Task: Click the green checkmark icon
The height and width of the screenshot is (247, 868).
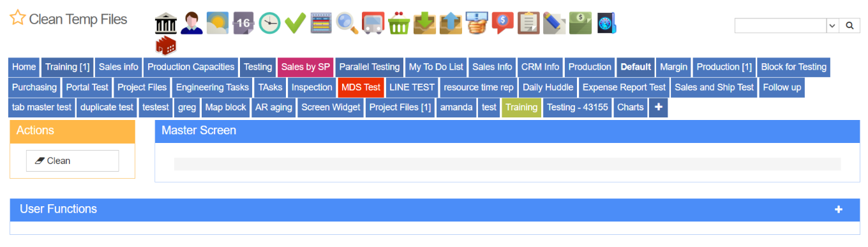Action: point(296,24)
